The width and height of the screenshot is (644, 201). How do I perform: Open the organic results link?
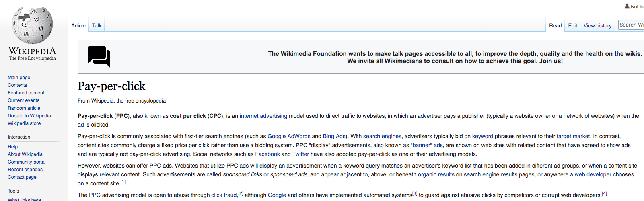pos(436,174)
